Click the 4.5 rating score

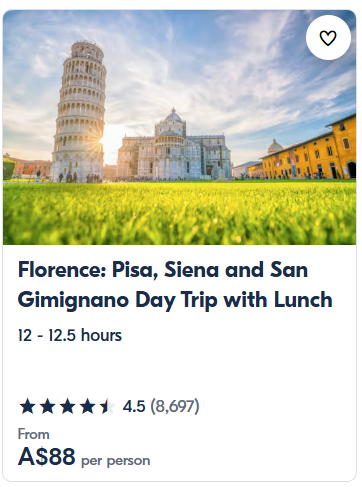pos(134,406)
